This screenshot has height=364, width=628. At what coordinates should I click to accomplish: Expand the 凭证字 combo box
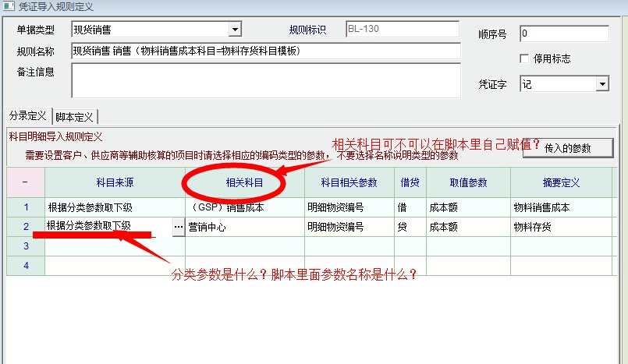[601, 84]
